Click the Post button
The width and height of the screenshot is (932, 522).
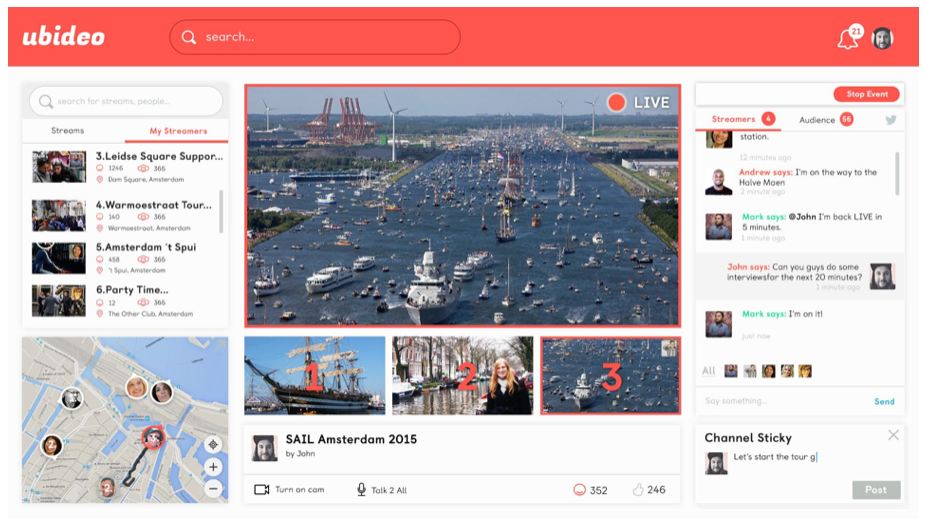(875, 490)
